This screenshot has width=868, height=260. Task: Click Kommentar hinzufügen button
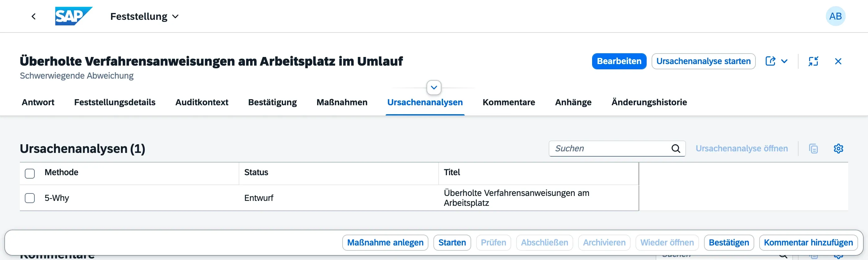click(808, 242)
